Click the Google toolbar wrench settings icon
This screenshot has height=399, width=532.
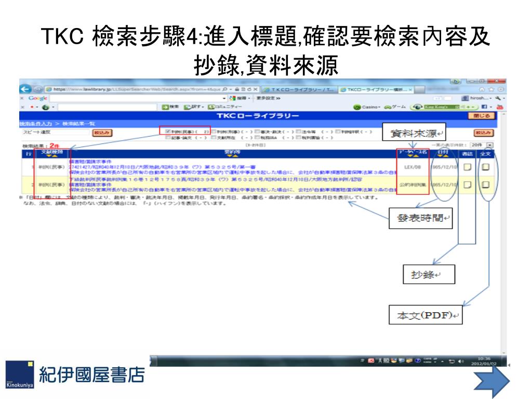click(x=498, y=98)
